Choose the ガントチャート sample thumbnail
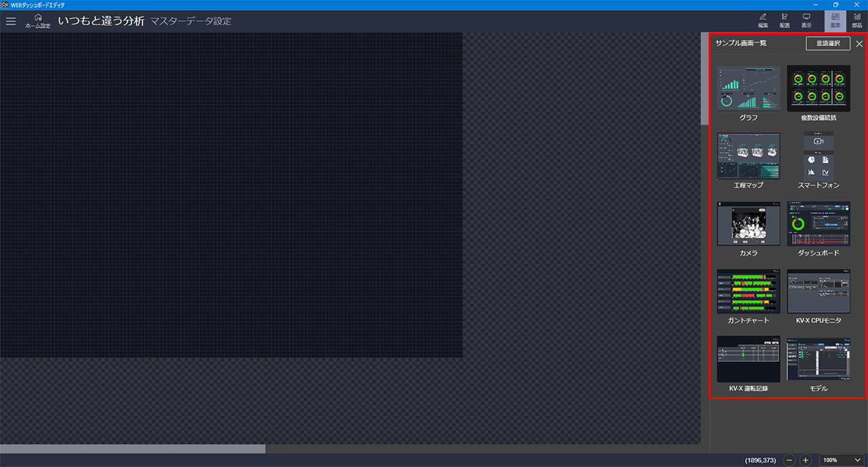 click(749, 291)
